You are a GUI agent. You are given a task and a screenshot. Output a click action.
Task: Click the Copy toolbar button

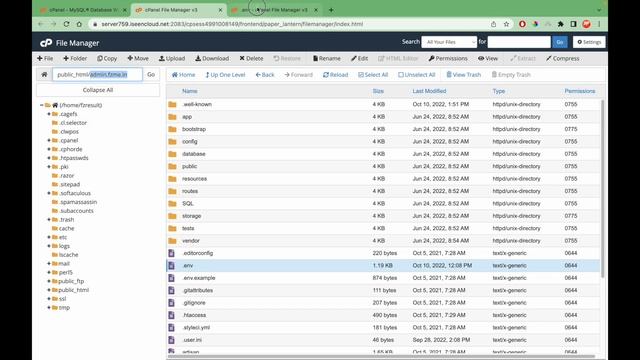(107, 58)
